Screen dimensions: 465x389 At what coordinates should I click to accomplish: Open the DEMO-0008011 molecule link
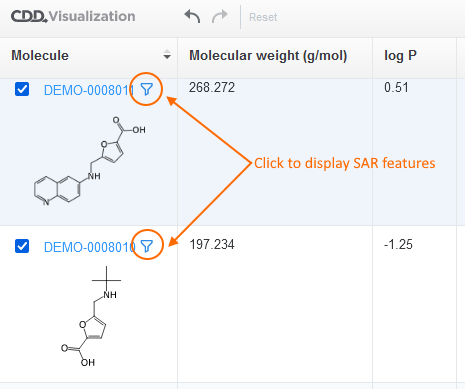point(89,90)
